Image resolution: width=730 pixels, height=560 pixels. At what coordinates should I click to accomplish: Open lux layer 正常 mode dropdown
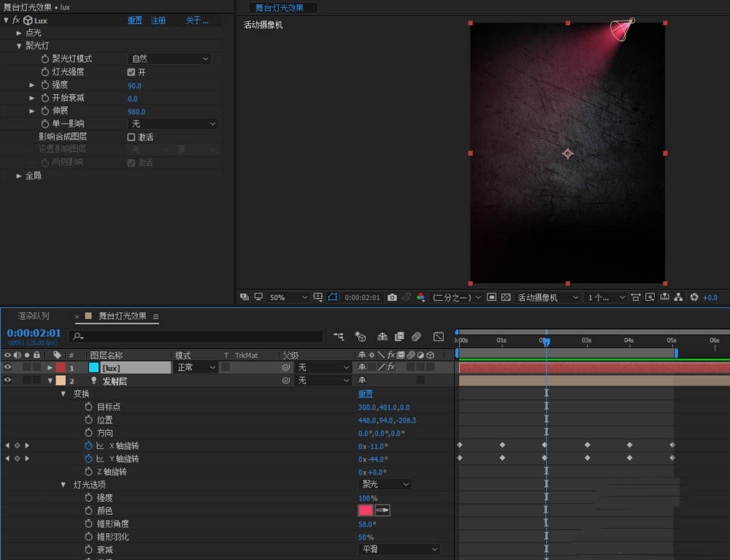[x=196, y=367]
